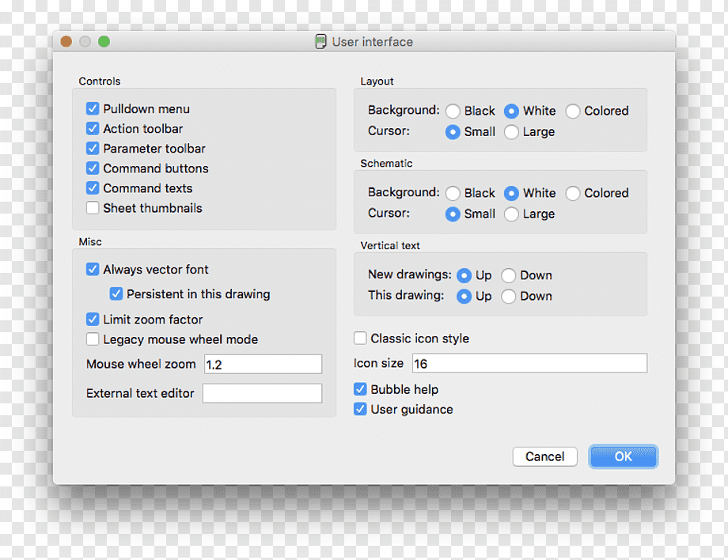Screen dimensions: 728x560
Task: Click the EAGLE icon in title bar
Action: pyautogui.click(x=320, y=42)
